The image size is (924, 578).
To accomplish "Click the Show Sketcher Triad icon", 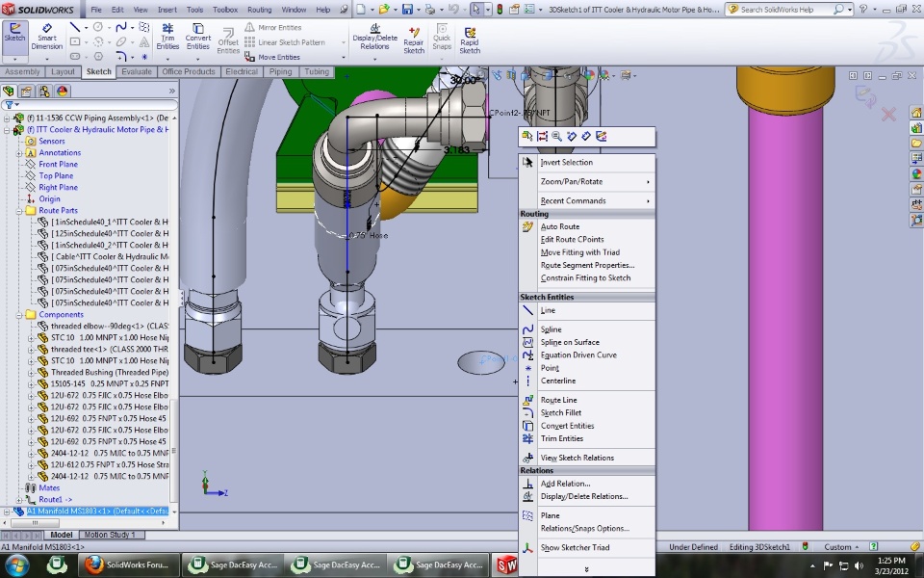I will [x=528, y=548].
